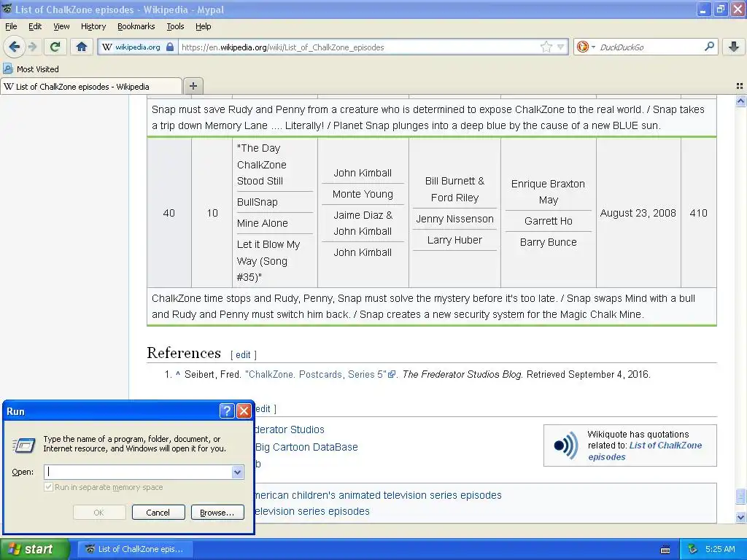Image resolution: width=747 pixels, height=560 pixels.
Task: Click production code 410 cell
Action: (x=698, y=213)
